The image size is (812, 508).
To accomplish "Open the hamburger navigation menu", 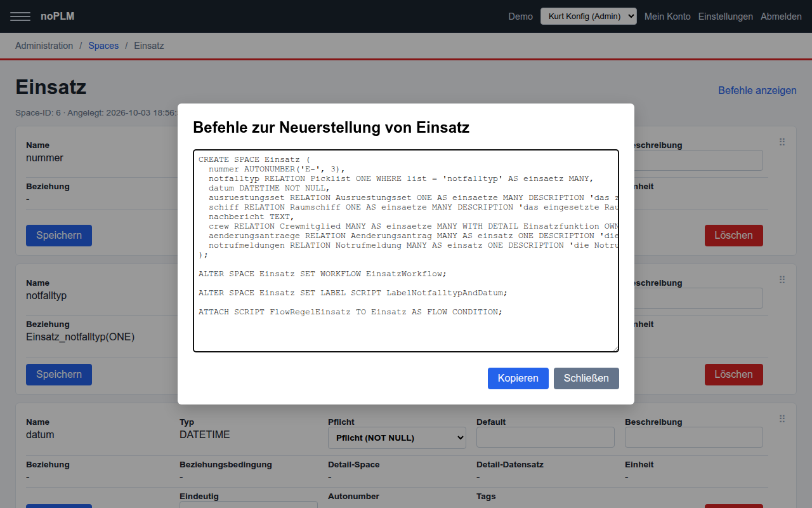I will click(20, 17).
